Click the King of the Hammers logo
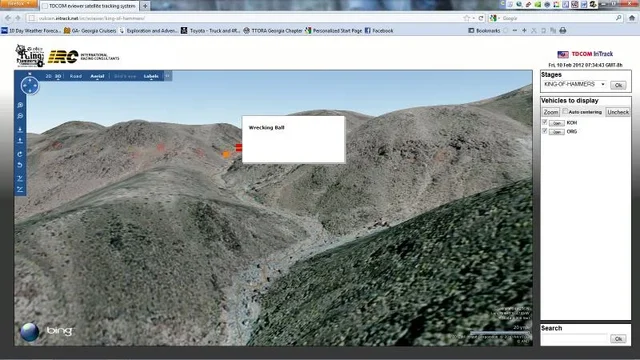 [29, 56]
